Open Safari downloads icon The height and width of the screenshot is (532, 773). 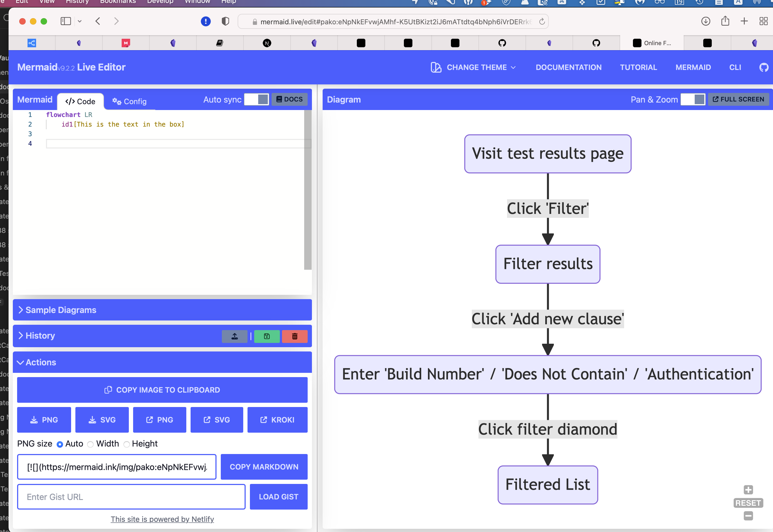point(706,21)
